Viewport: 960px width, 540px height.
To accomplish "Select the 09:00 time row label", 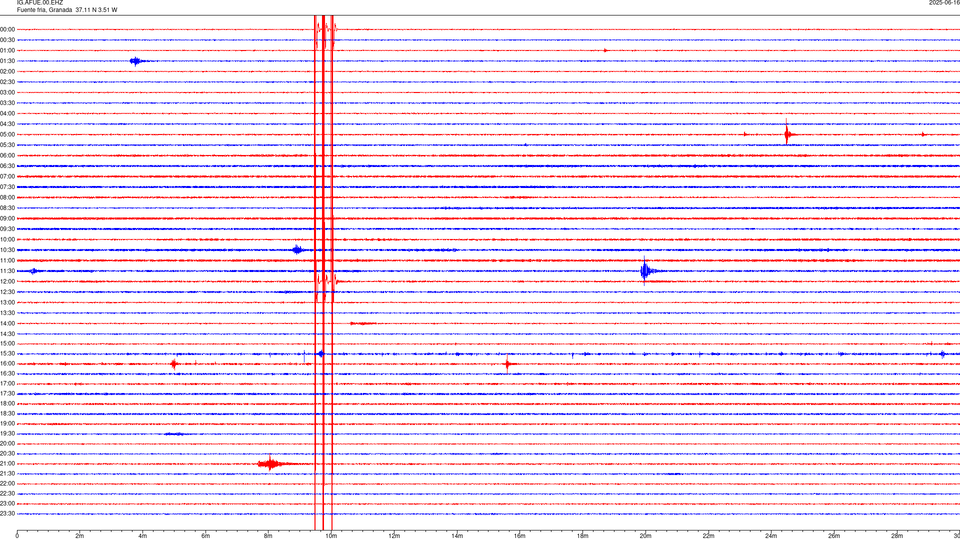I will coord(7,219).
